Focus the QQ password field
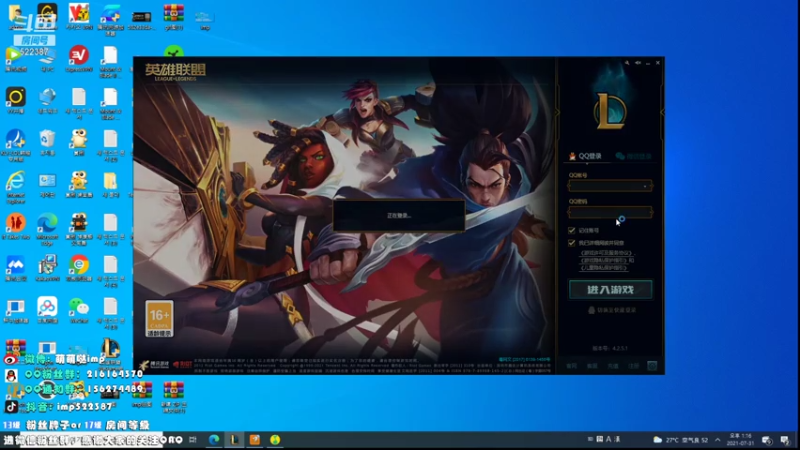The width and height of the screenshot is (800, 450). 610,212
